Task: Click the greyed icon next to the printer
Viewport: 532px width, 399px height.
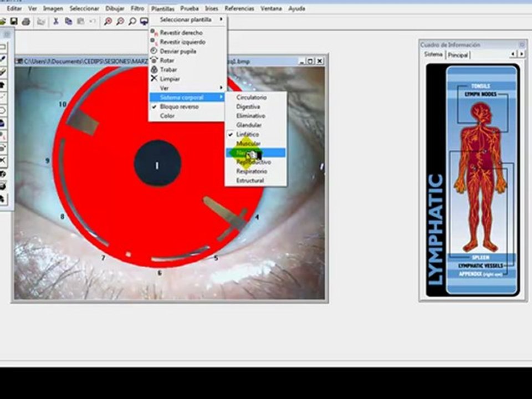Action: pyautogui.click(x=41, y=22)
